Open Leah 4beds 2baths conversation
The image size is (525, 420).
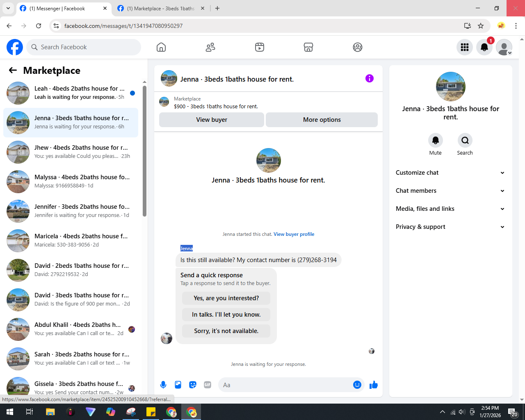pyautogui.click(x=71, y=93)
